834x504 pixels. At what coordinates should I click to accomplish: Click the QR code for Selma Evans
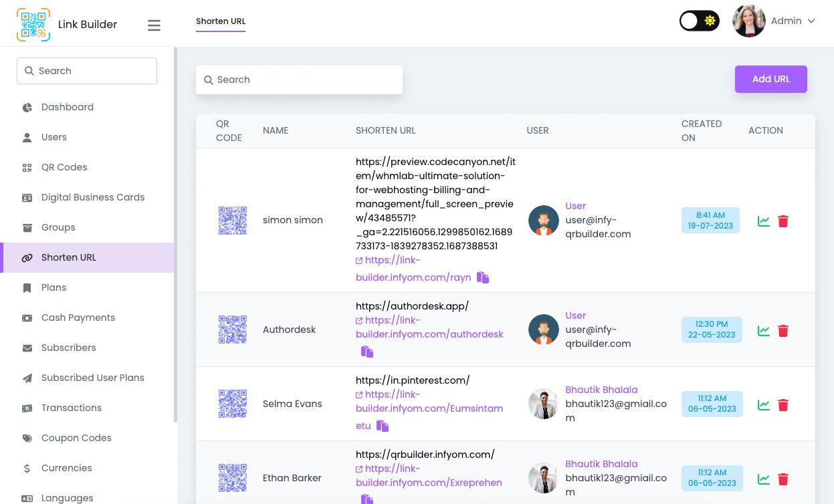pos(233,404)
